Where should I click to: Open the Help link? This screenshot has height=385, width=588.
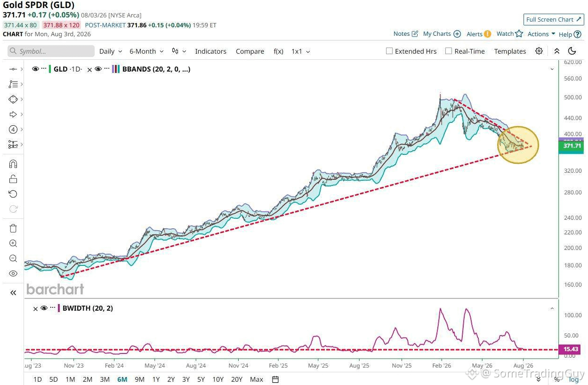coord(570,34)
